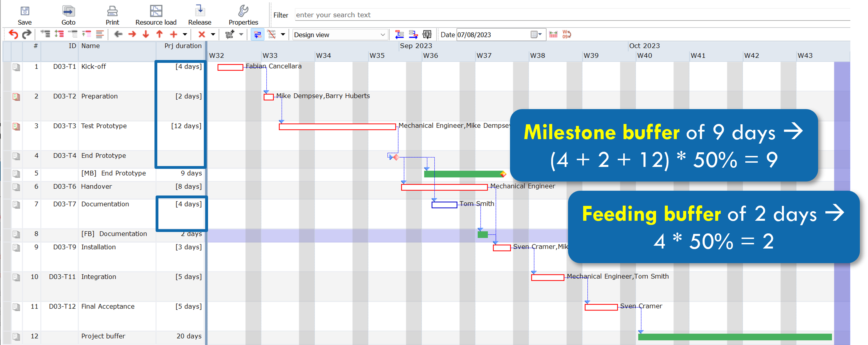Click the red right arrow to indent task
This screenshot has width=868, height=345.
coord(132,34)
